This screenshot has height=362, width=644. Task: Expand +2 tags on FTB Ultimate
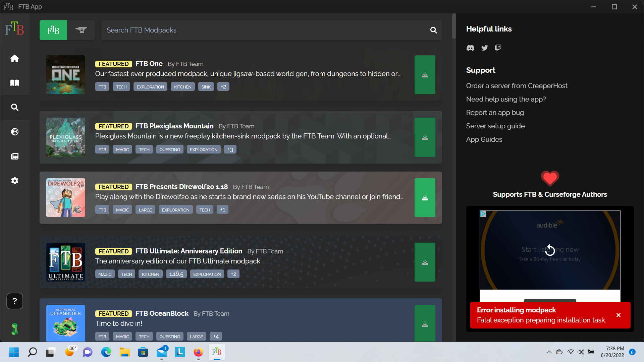[233, 274]
